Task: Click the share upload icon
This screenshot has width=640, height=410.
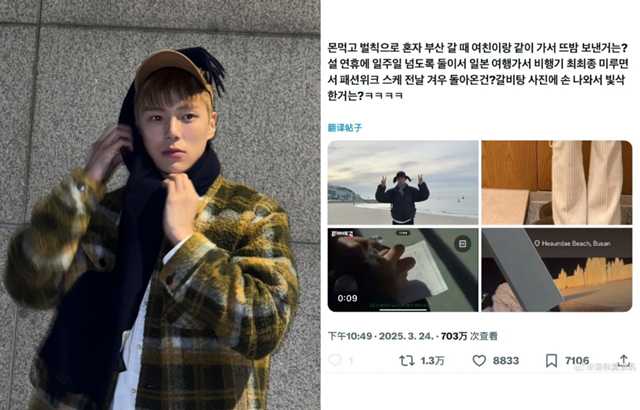Action: click(x=623, y=360)
